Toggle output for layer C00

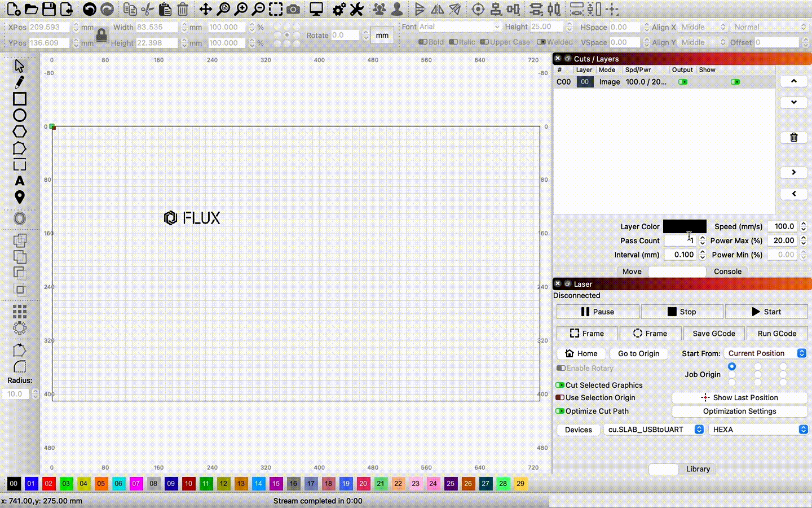point(683,82)
